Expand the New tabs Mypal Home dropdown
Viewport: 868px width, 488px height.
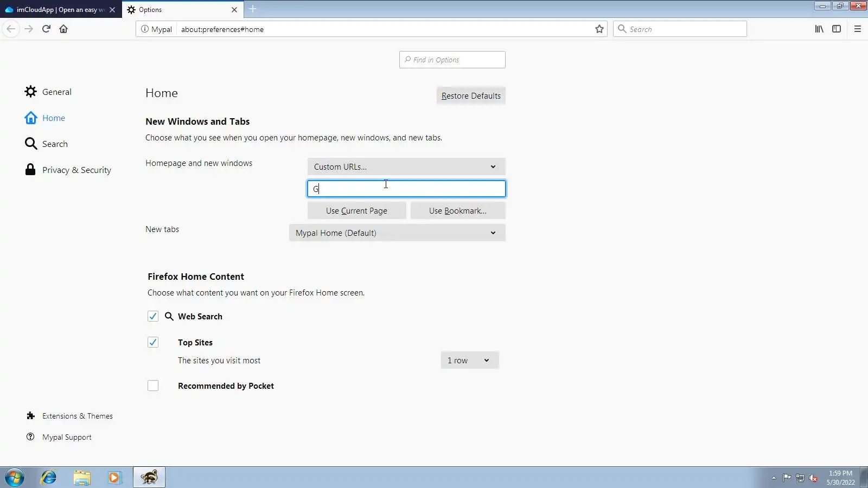tap(397, 233)
